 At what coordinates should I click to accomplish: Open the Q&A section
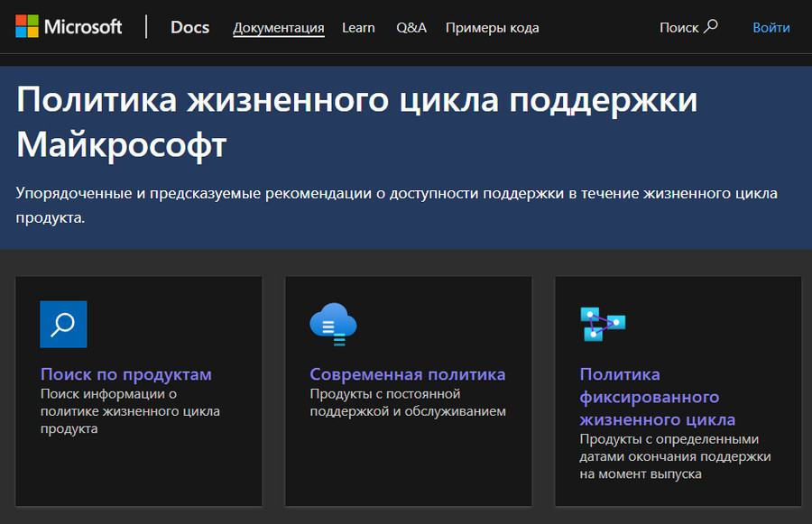[411, 28]
